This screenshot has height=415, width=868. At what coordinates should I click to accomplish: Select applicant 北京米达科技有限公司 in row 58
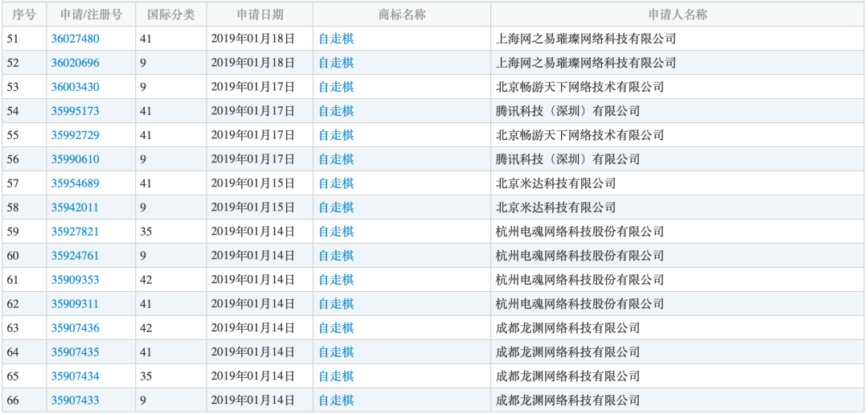[x=556, y=207]
